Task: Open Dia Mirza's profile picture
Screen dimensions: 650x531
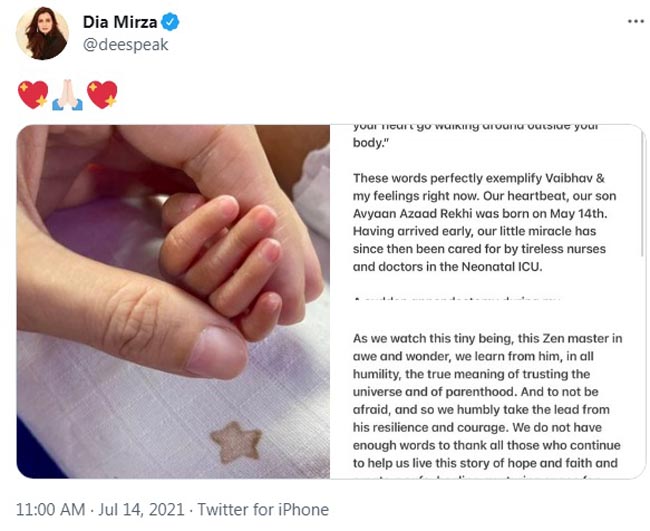Action: tap(42, 34)
